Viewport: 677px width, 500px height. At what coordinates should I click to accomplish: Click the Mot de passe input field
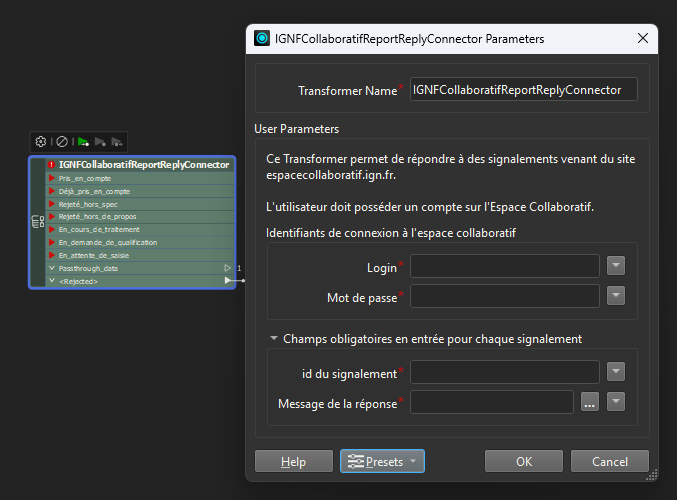[x=505, y=296]
